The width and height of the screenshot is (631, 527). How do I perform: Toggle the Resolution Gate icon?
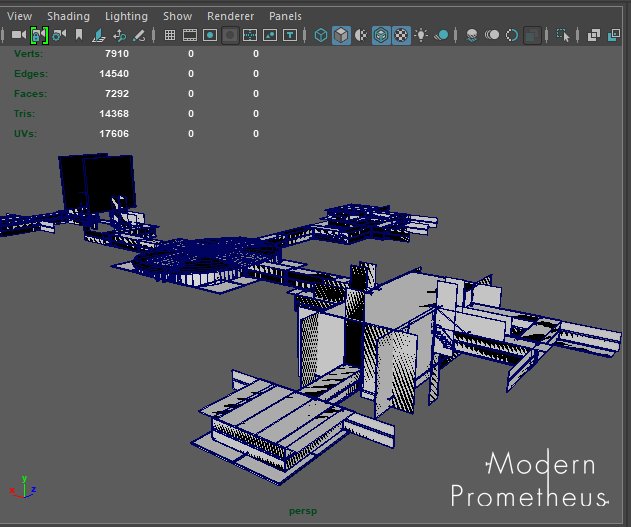click(x=210, y=35)
